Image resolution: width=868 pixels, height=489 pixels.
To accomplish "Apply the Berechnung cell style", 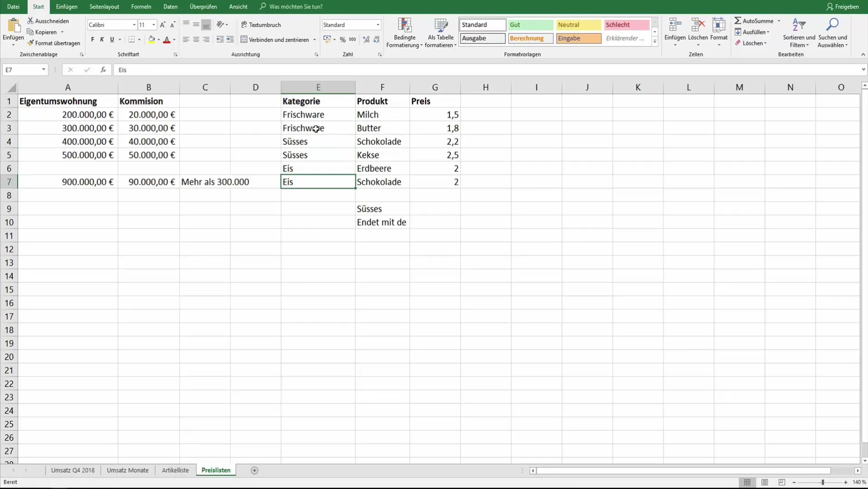I will tap(530, 38).
